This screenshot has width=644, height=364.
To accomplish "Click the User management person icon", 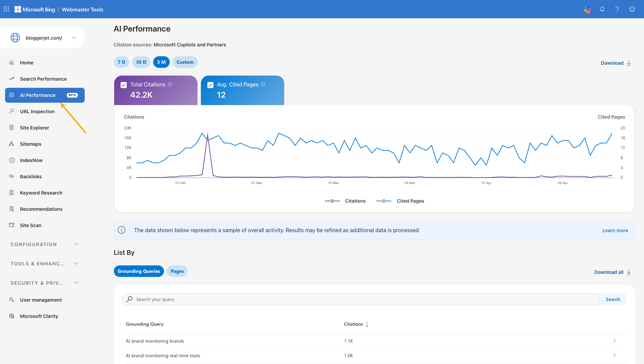I will coord(12,300).
